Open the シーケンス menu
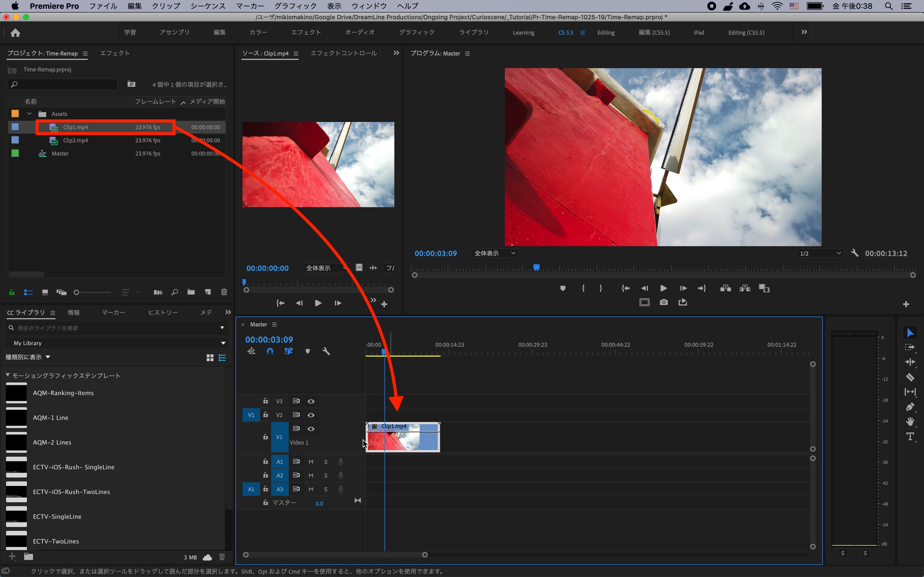 click(208, 6)
